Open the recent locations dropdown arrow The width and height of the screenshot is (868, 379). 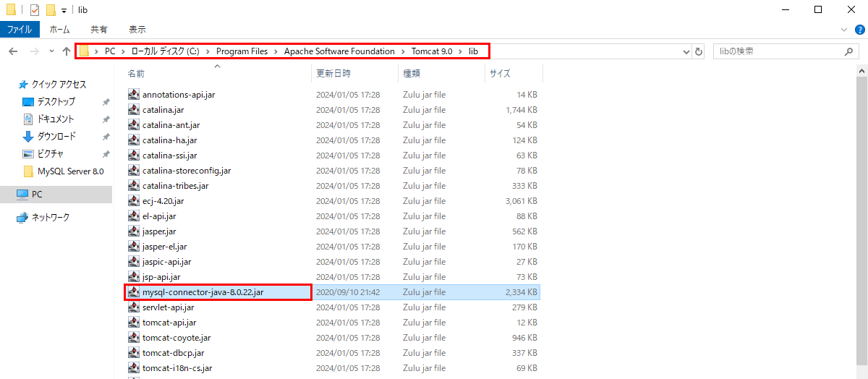tap(51, 51)
